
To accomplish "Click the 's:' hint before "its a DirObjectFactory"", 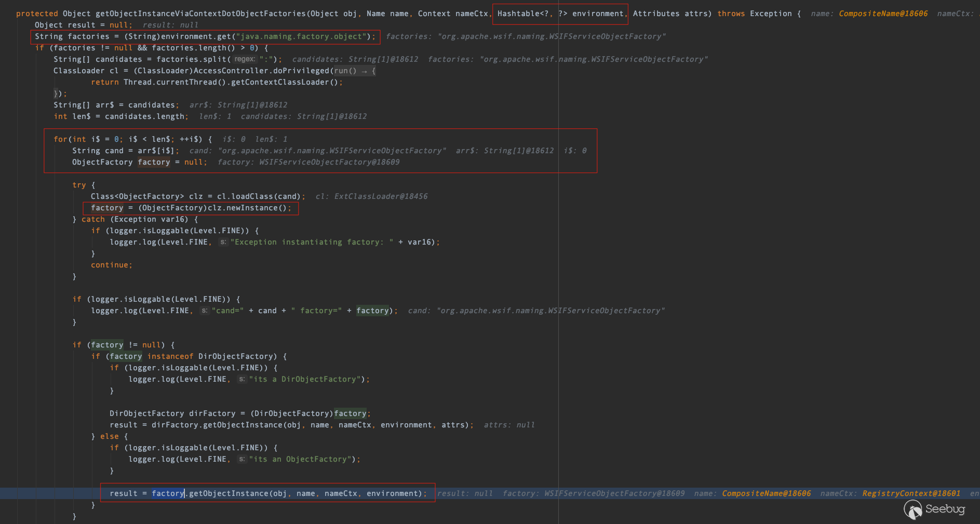I will tap(241, 379).
